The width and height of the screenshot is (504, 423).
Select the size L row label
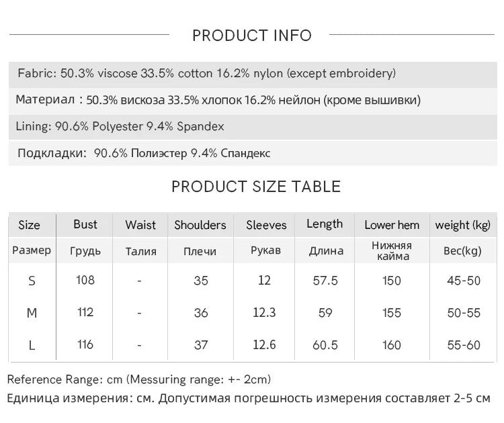[32, 345]
